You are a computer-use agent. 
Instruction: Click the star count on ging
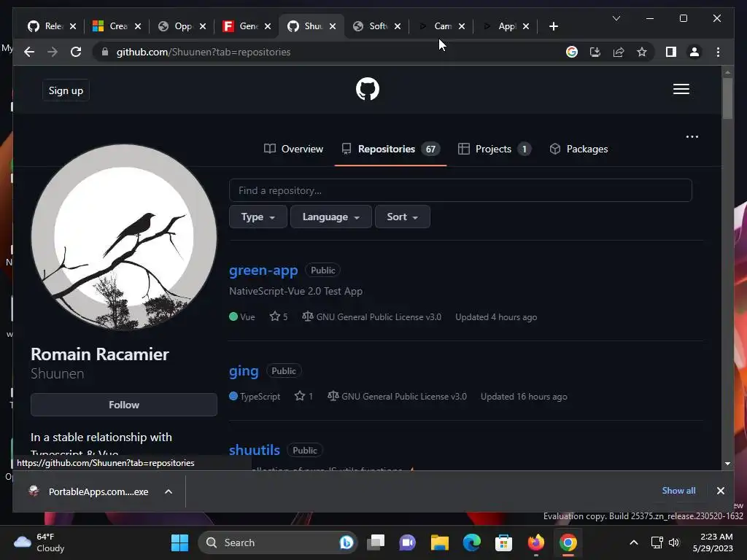pos(303,396)
